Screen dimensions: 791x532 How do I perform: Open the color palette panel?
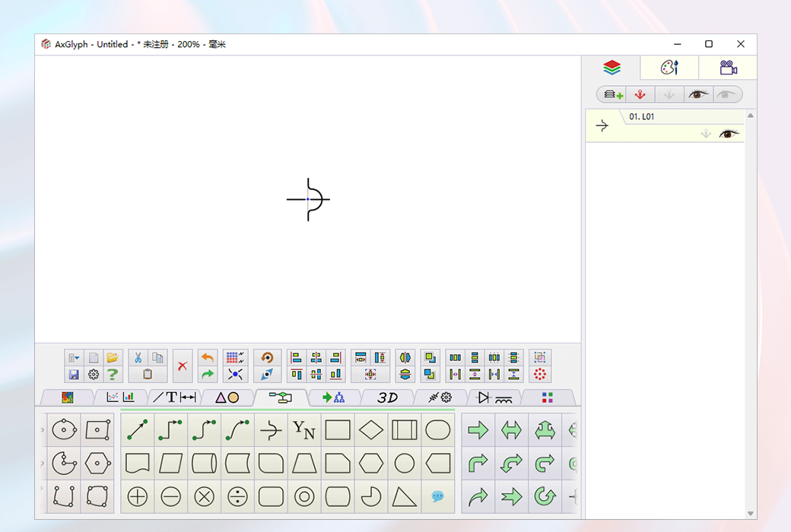669,67
